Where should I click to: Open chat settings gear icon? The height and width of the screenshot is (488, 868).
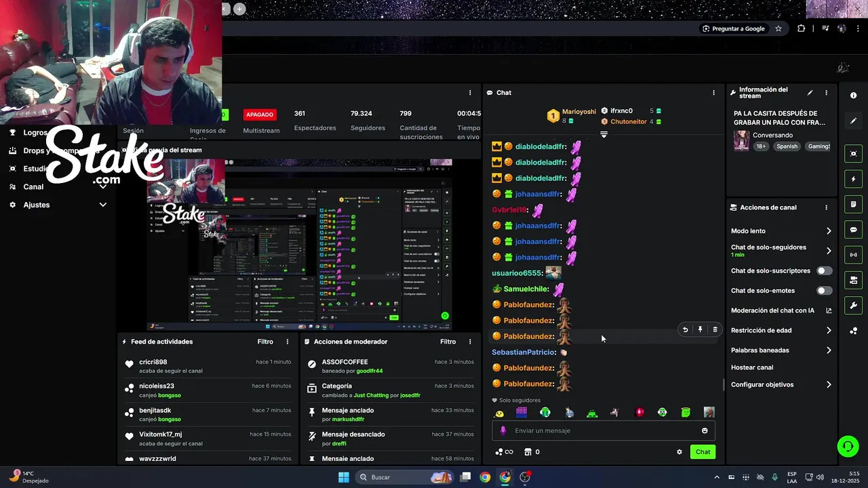[679, 452]
